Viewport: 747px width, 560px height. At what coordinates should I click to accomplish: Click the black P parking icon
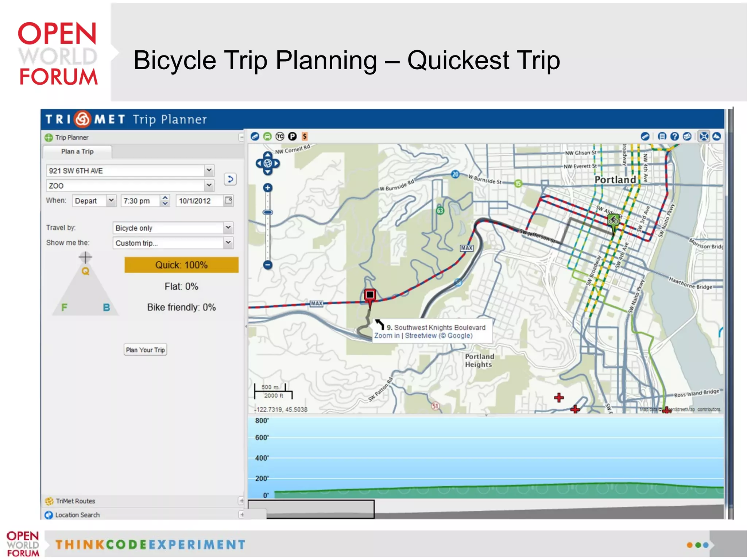coord(292,136)
